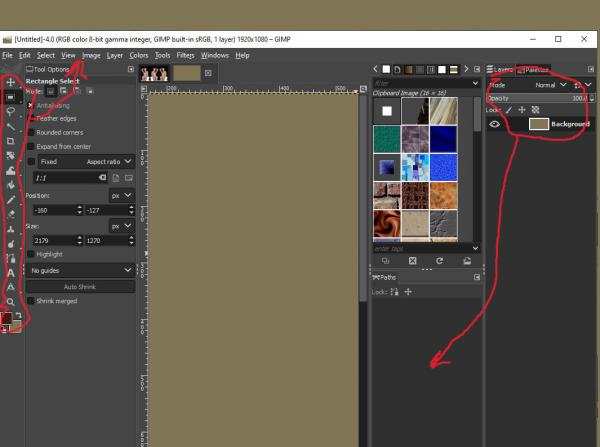Screen dimensions: 600x447
Task: Toggle lock position and size on layer
Action: tap(522, 110)
